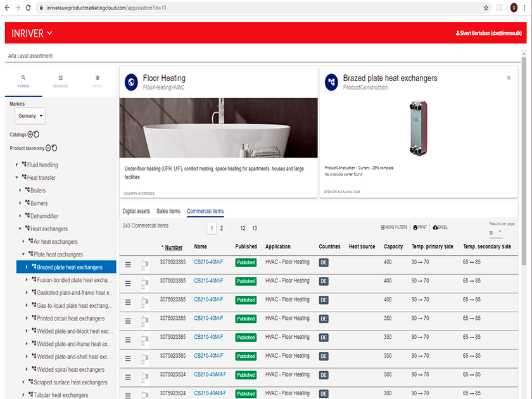Open the Results per page dropdown

[495, 233]
